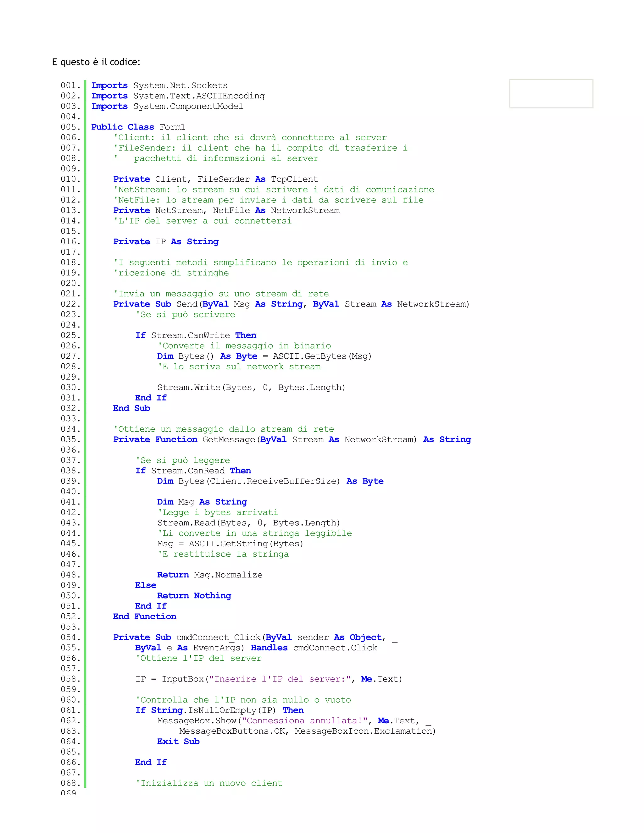
Task: Select "Imports System.ComponentModel" line
Action: 167,106
